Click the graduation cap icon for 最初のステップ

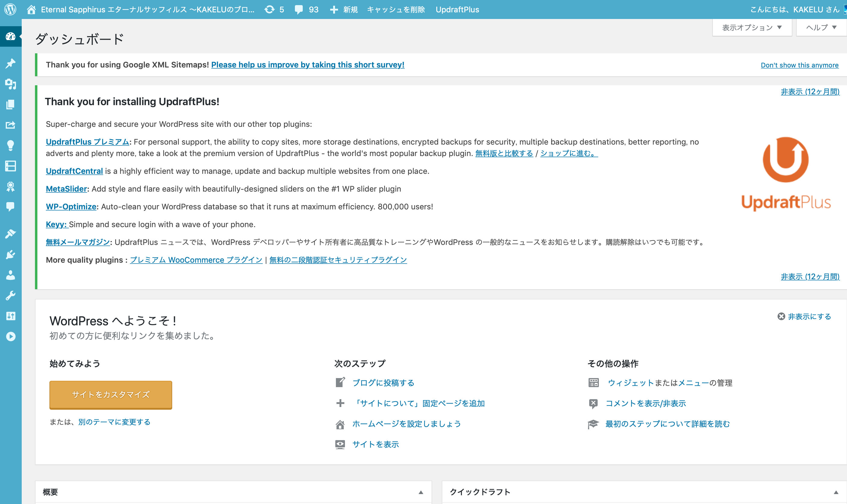point(593,424)
